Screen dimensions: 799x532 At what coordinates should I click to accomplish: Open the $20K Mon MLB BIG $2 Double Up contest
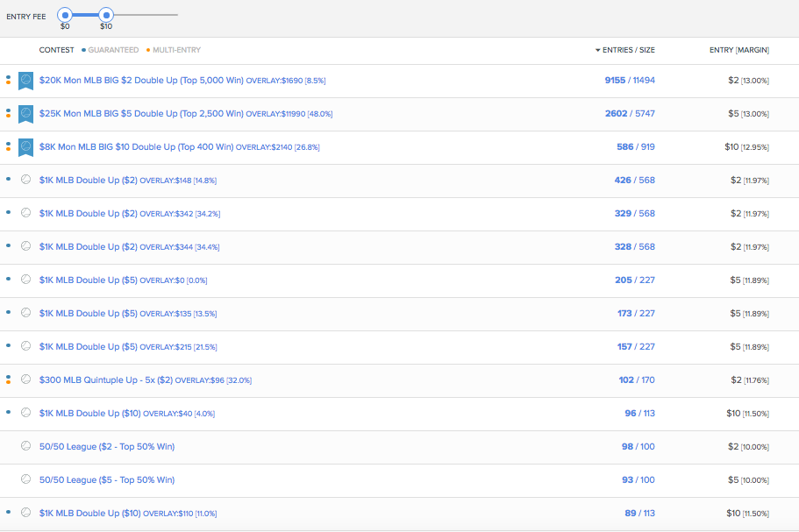141,81
